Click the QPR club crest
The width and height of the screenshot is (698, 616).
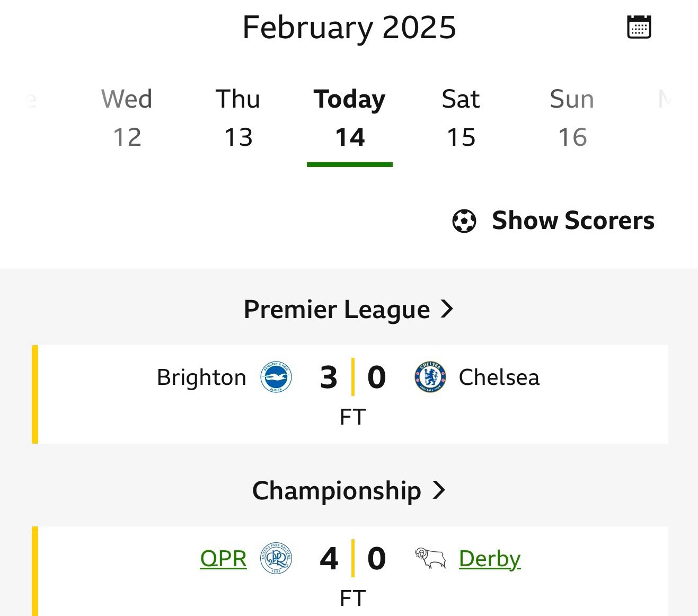coord(276,559)
